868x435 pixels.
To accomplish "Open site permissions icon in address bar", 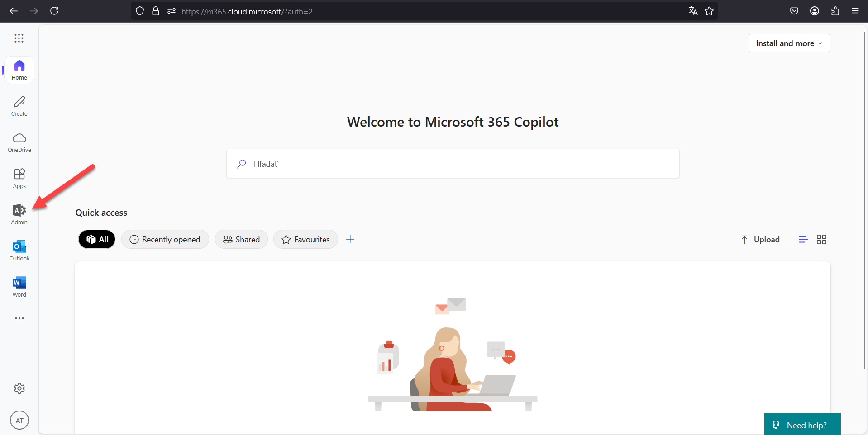I will [x=171, y=11].
